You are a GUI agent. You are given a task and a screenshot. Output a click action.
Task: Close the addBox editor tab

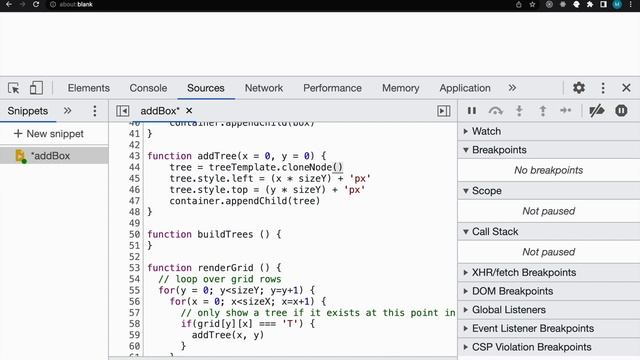click(x=189, y=111)
